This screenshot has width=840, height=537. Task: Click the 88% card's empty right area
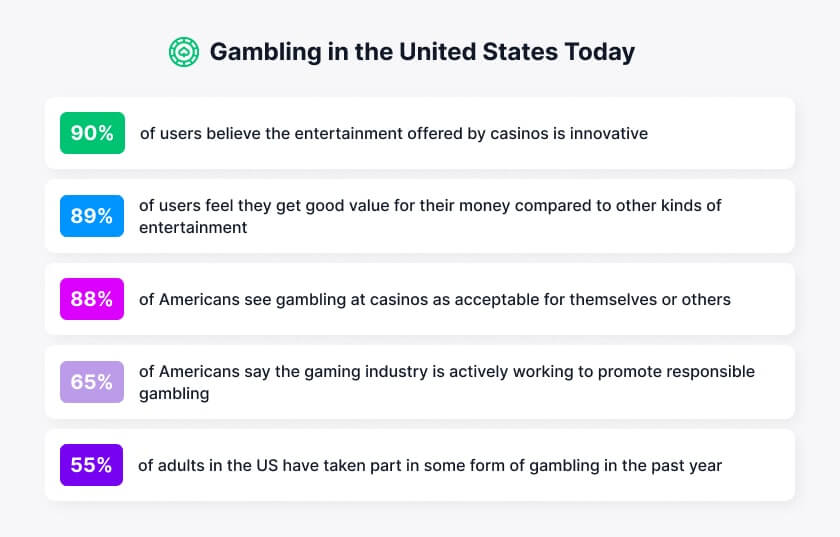(x=763, y=299)
